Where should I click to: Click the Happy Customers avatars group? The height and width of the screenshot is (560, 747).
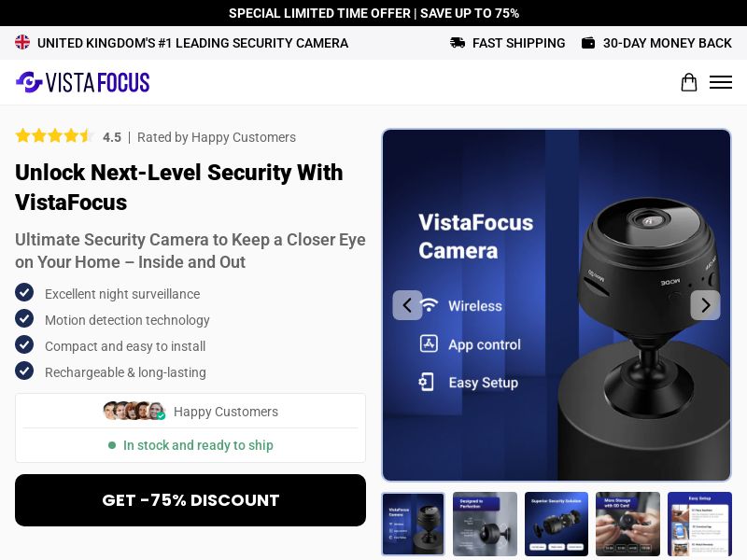[x=134, y=411]
